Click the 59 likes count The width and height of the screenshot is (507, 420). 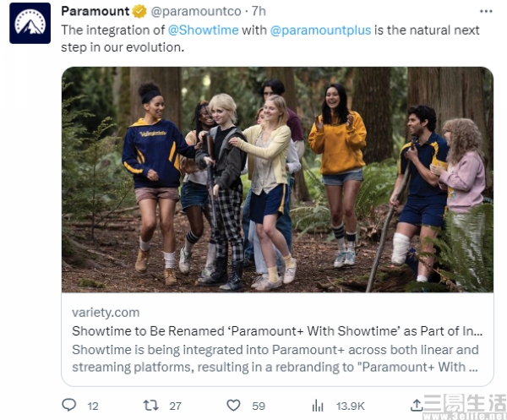tap(259, 406)
